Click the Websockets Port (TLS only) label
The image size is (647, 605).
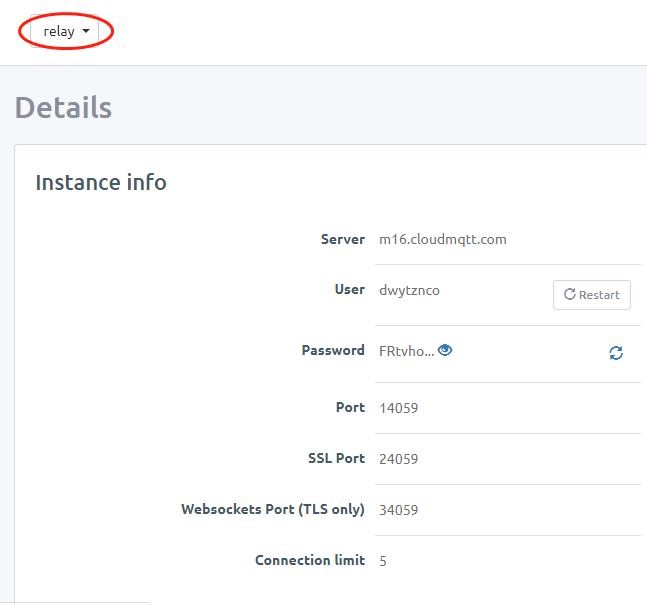pos(273,509)
